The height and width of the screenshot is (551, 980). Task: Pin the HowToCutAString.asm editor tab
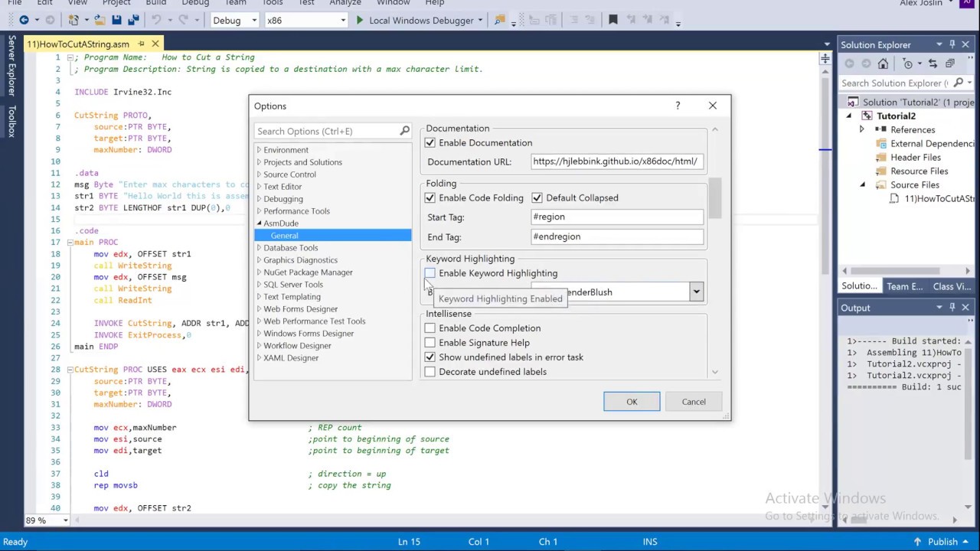coord(141,44)
